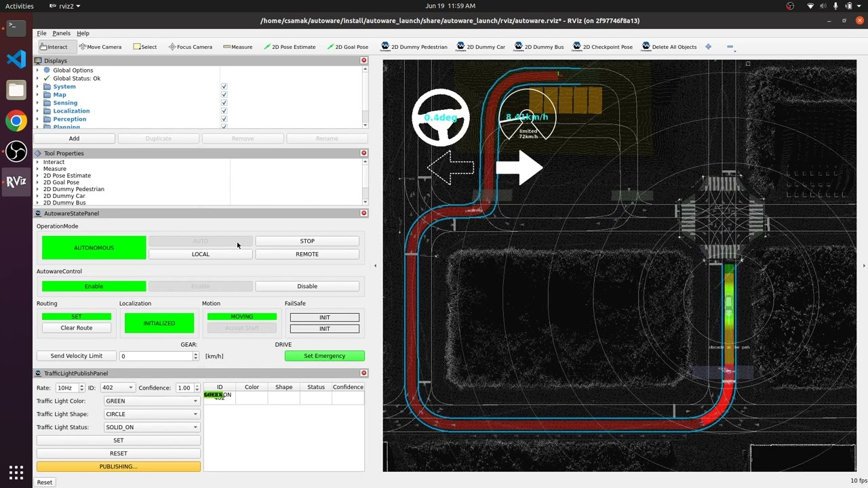Open the traffic light ID dropdown
868x488 pixels.
click(x=117, y=388)
